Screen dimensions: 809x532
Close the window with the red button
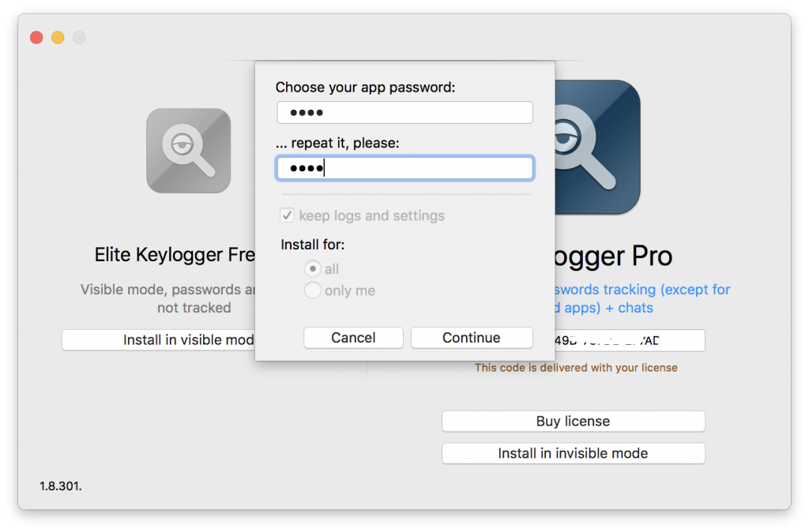36,38
